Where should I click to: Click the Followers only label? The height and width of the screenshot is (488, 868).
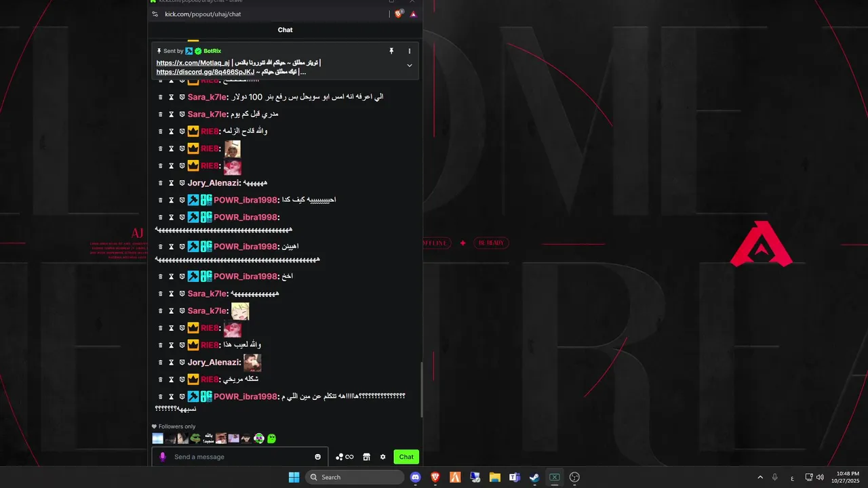(x=177, y=426)
